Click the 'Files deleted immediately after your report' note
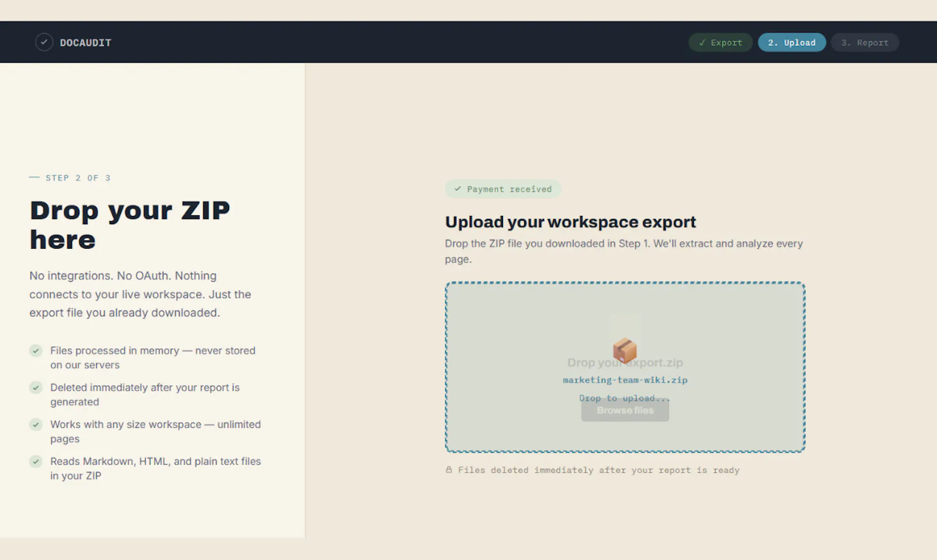 pos(599,470)
